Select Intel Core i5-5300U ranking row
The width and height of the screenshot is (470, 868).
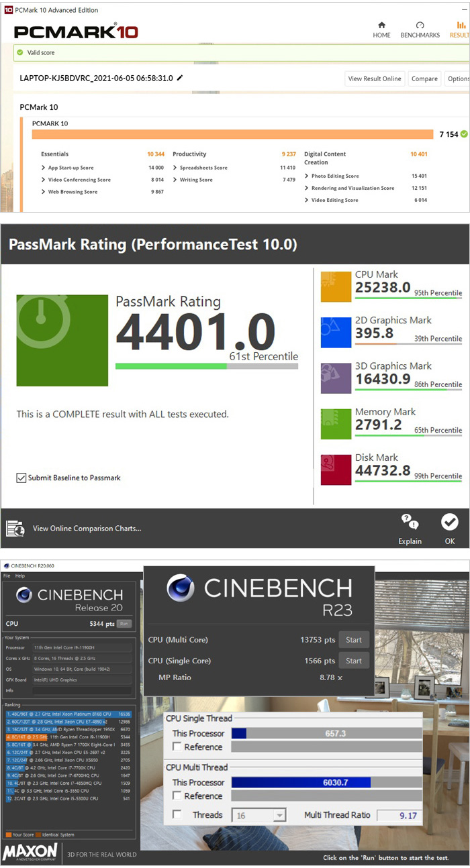[x=69, y=798]
